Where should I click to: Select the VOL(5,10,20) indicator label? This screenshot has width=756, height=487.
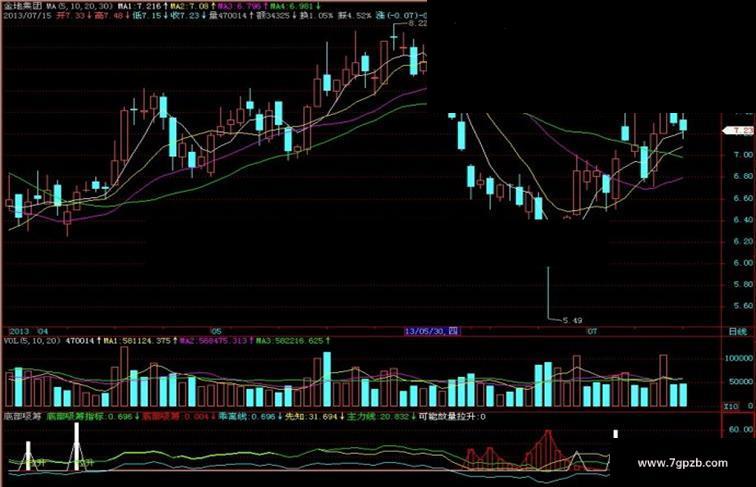tap(32, 341)
